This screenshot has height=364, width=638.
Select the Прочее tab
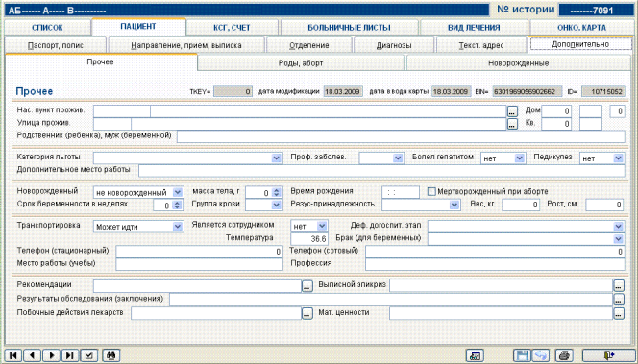pyautogui.click(x=101, y=61)
